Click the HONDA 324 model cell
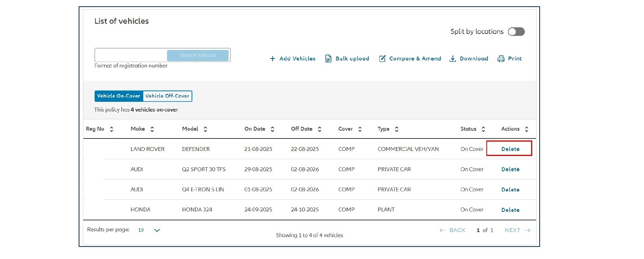This screenshot has height=259, width=644. tap(197, 210)
